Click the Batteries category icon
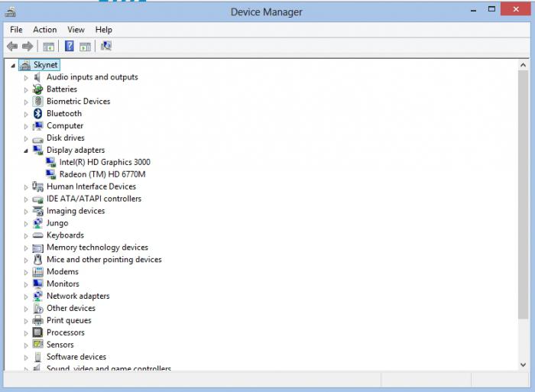Image resolution: width=535 pixels, height=392 pixels. (37, 89)
